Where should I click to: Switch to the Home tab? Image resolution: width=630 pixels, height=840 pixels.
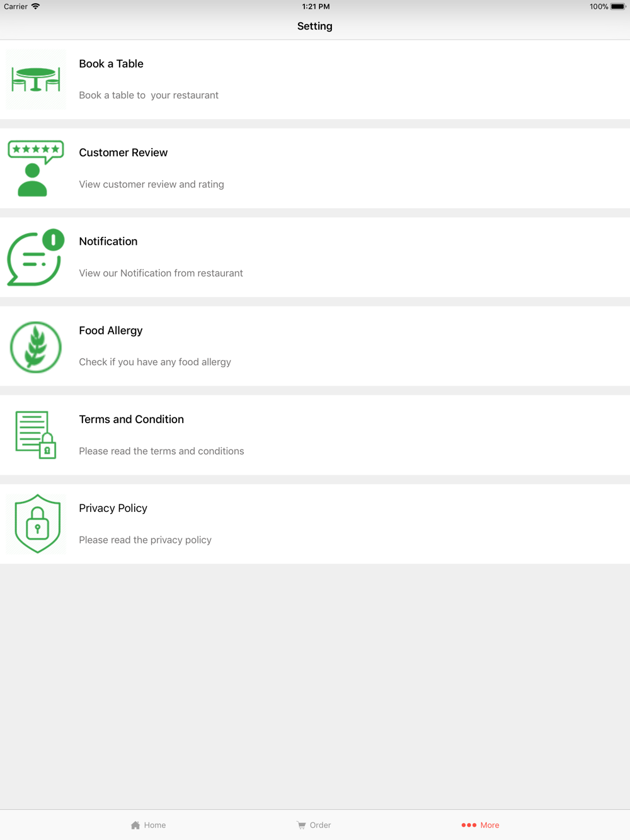click(x=149, y=825)
